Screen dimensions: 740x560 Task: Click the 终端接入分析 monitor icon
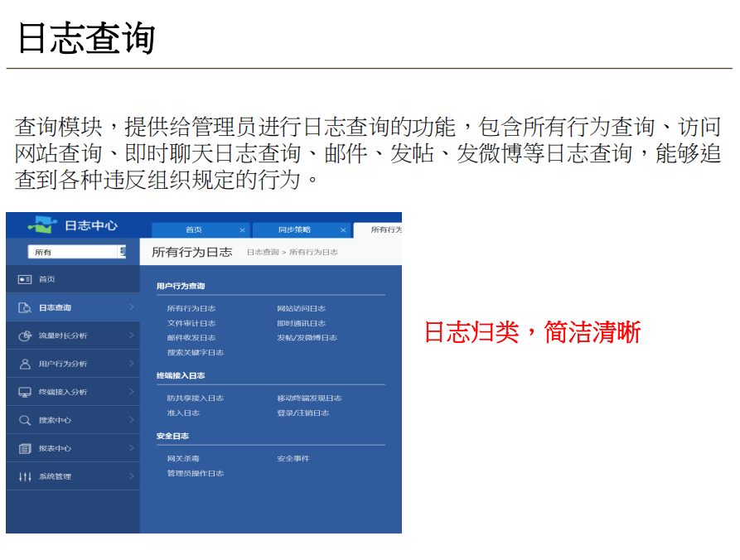pyautogui.click(x=25, y=392)
